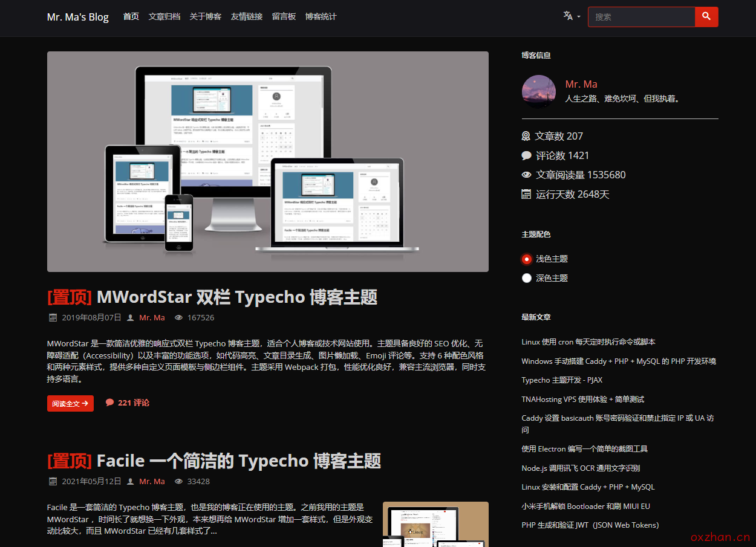The image size is (756, 547).
Task: Open Caddy 设置 basicauth 账号密码验证 article
Action: click(x=618, y=424)
